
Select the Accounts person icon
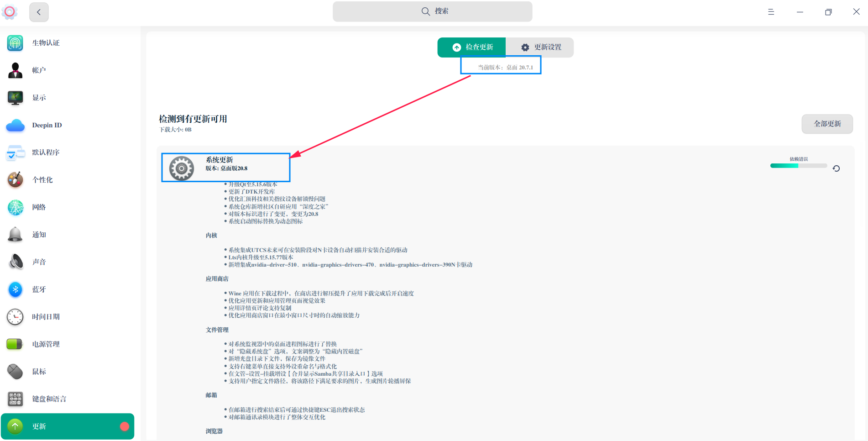(15, 70)
